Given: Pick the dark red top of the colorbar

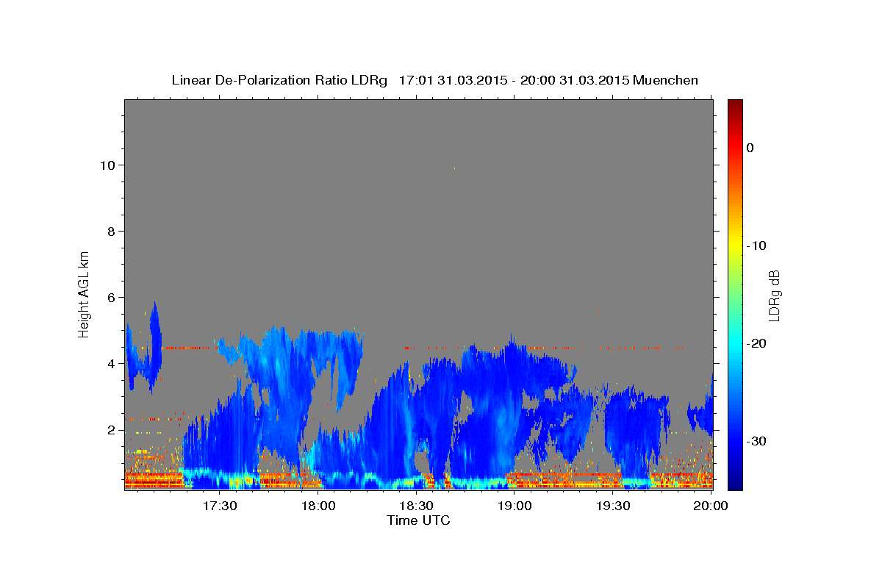Looking at the screenshot, I should tap(735, 105).
